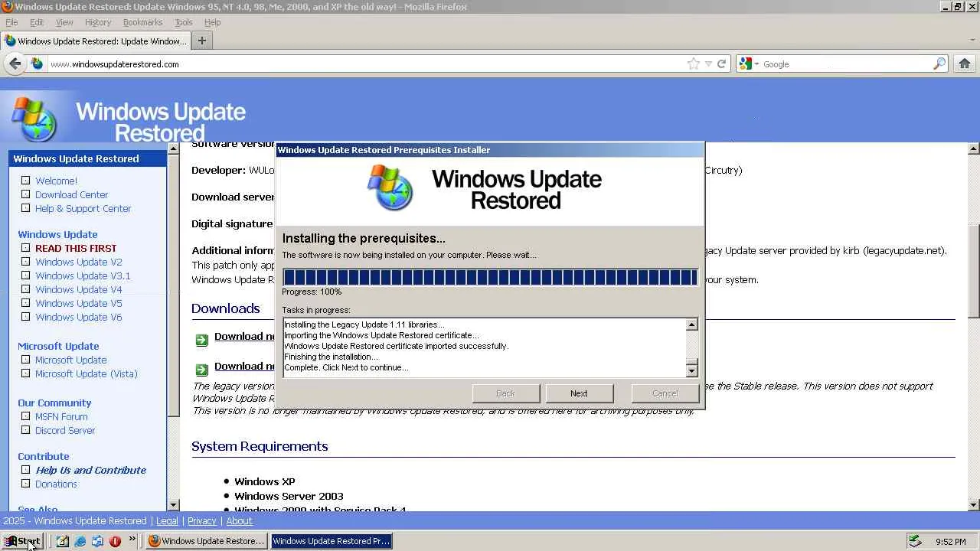Click the bookmark star in the address bar

[693, 64]
